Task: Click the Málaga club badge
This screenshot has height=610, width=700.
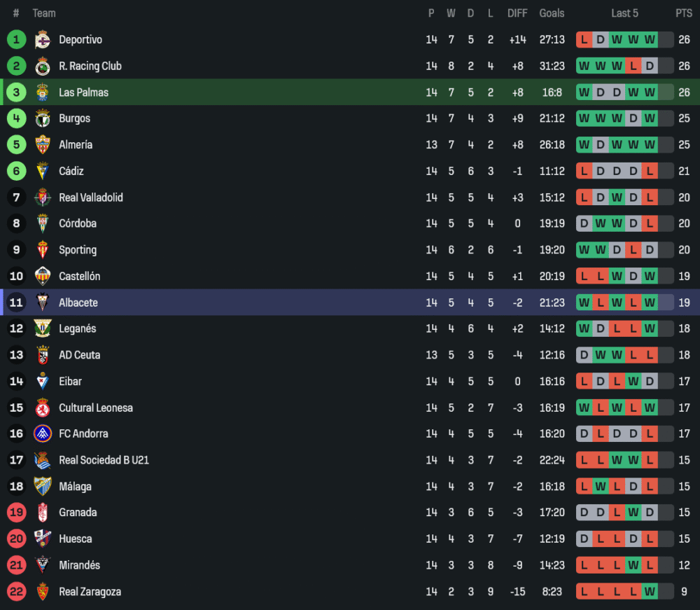Action: pyautogui.click(x=43, y=487)
